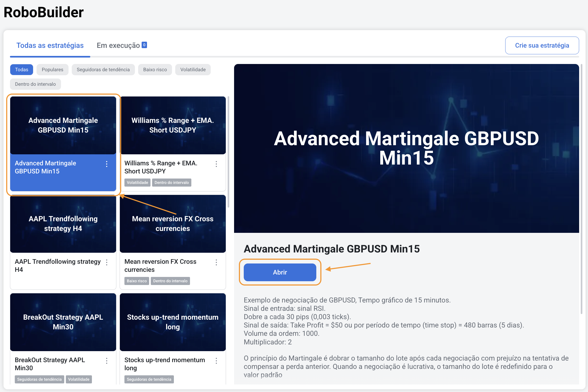
Task: Click Crie sua estratégia button
Action: click(542, 45)
